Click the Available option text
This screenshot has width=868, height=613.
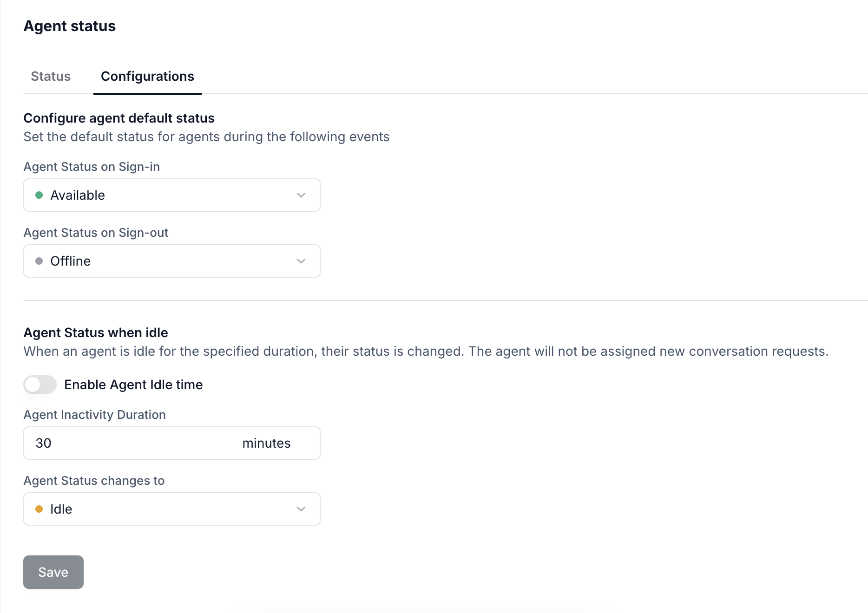click(x=78, y=195)
